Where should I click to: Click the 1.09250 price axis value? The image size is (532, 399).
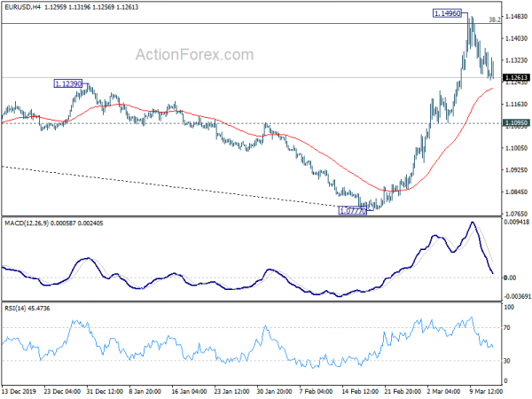[x=516, y=169]
